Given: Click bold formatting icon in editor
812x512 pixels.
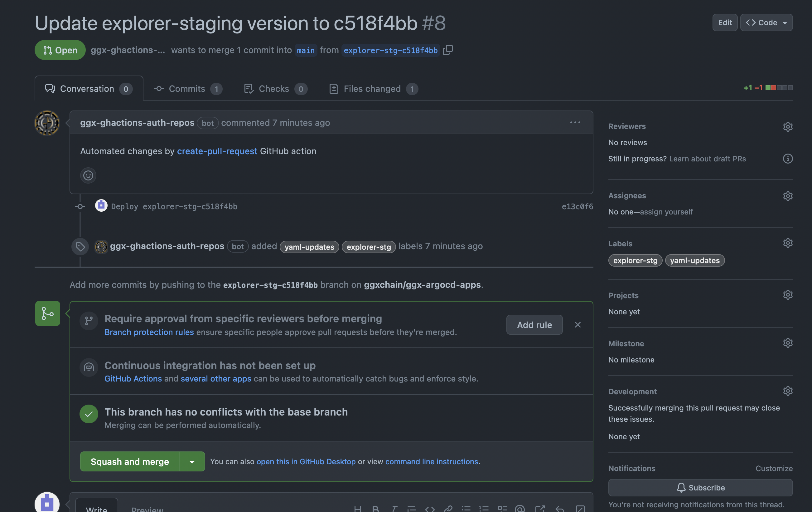Looking at the screenshot, I should 375,508.
